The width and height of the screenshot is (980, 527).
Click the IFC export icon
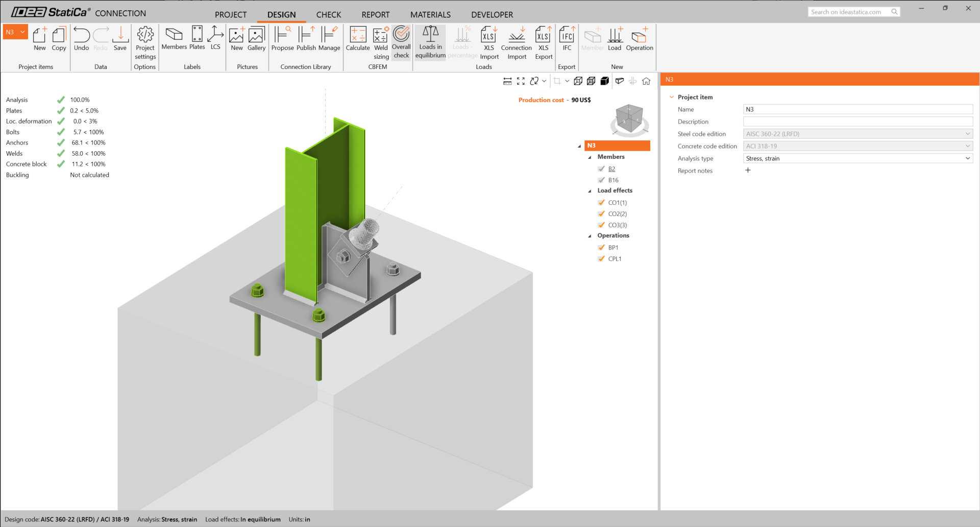(x=567, y=39)
